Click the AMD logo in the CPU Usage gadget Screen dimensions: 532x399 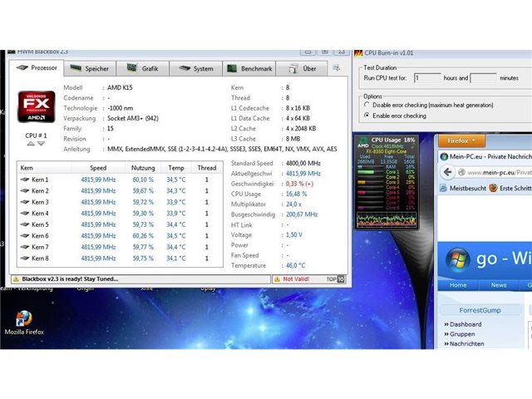(362, 142)
